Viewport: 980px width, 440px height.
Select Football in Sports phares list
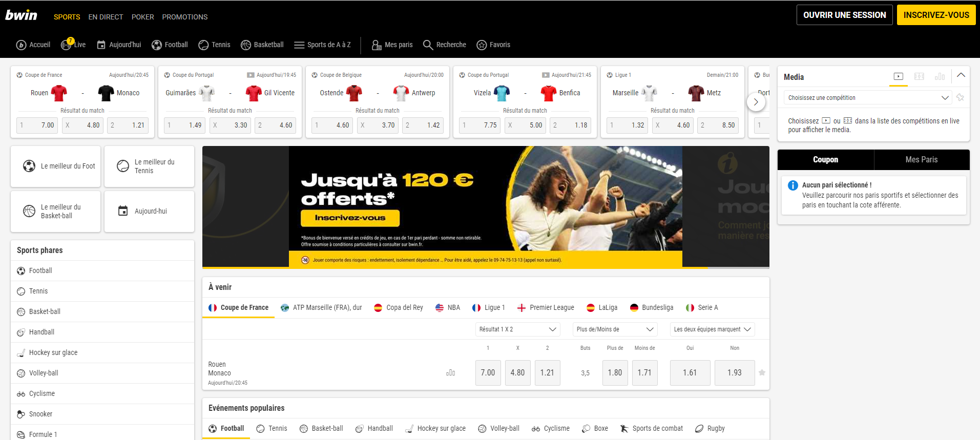(x=102, y=270)
